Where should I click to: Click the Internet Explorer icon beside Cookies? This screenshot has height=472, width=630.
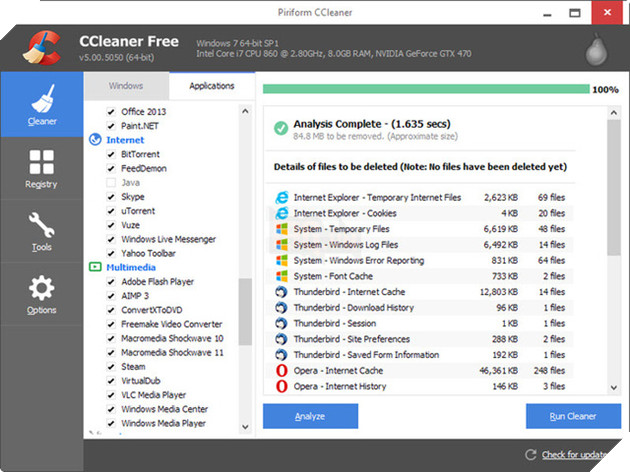[281, 213]
